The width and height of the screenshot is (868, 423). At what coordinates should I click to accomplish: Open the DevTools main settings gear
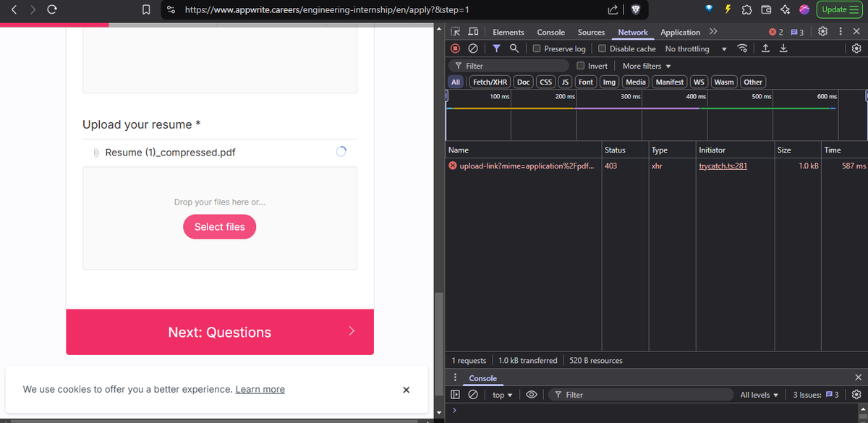(x=822, y=32)
